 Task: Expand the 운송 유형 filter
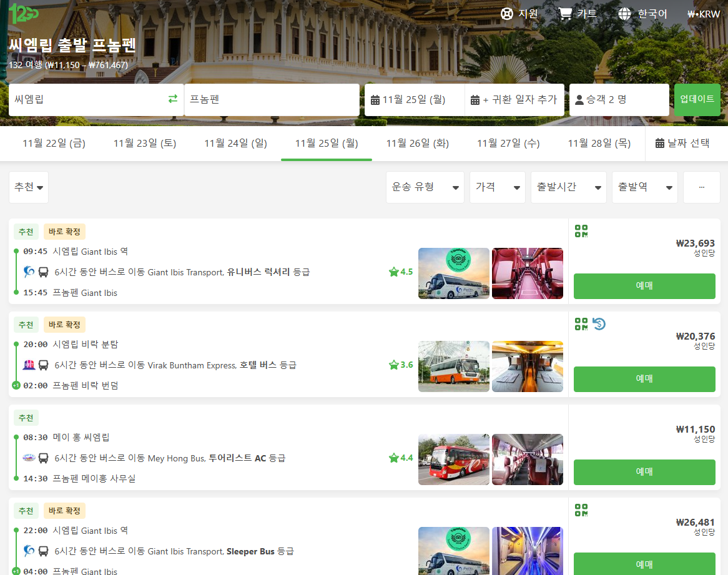(425, 187)
